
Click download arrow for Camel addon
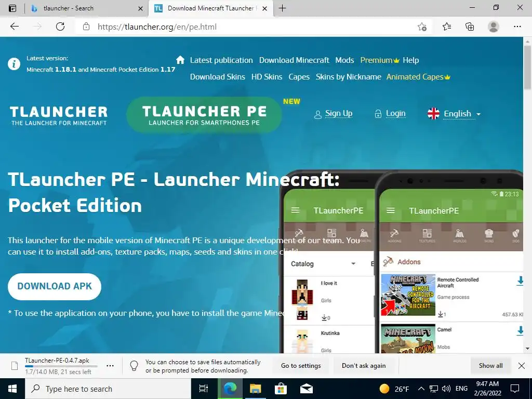click(520, 331)
